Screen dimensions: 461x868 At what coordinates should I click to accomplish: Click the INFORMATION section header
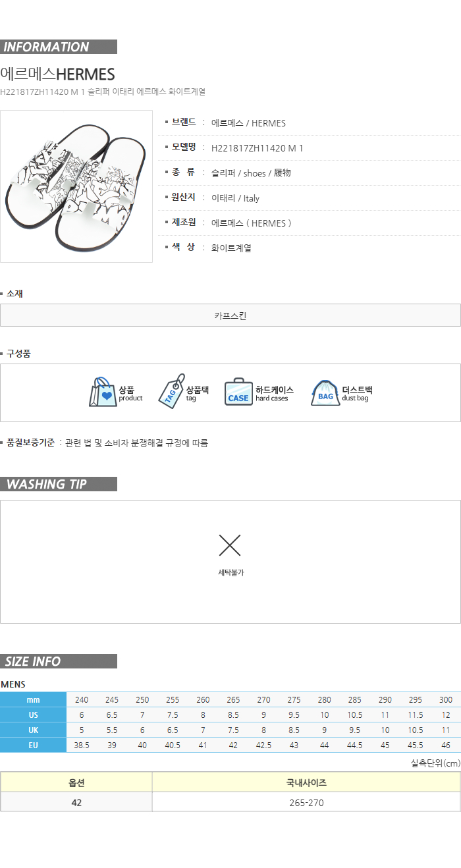click(59, 47)
